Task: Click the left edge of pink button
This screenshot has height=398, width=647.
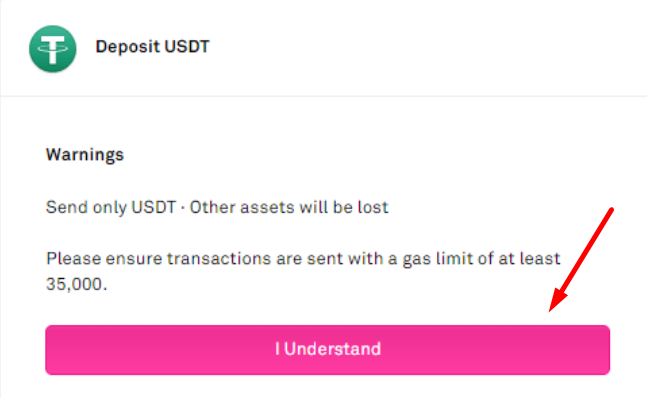Action: click(x=49, y=350)
